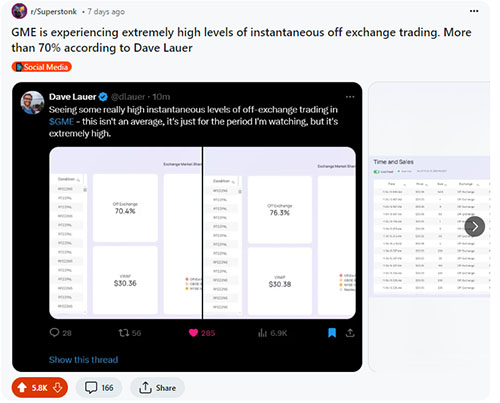
Task: Click the Social Media flair tag
Action: [x=42, y=67]
